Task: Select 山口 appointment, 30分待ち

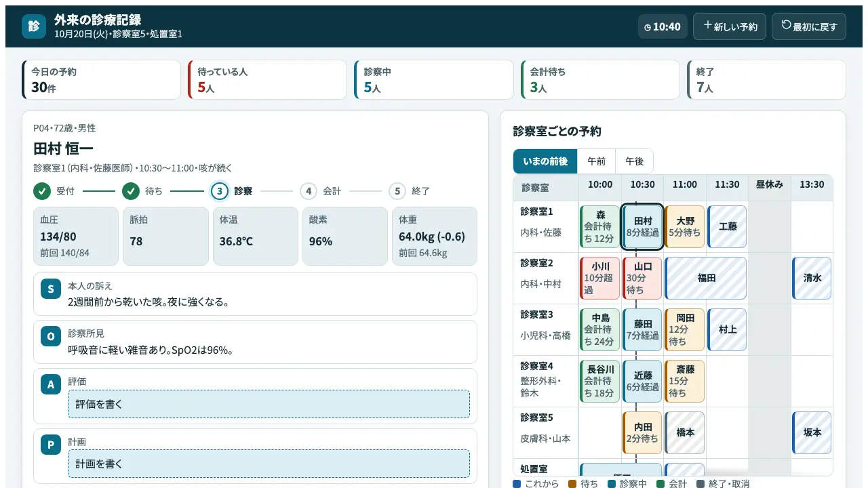Action: 642,279
